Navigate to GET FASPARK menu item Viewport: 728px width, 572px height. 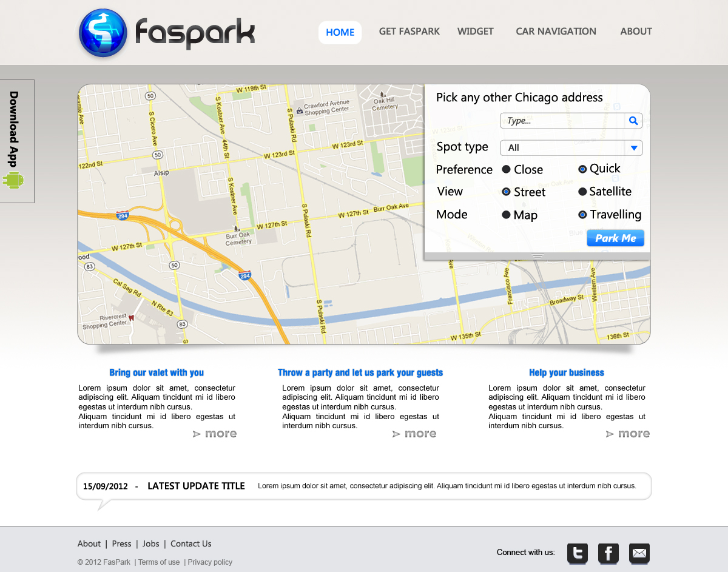pos(409,31)
